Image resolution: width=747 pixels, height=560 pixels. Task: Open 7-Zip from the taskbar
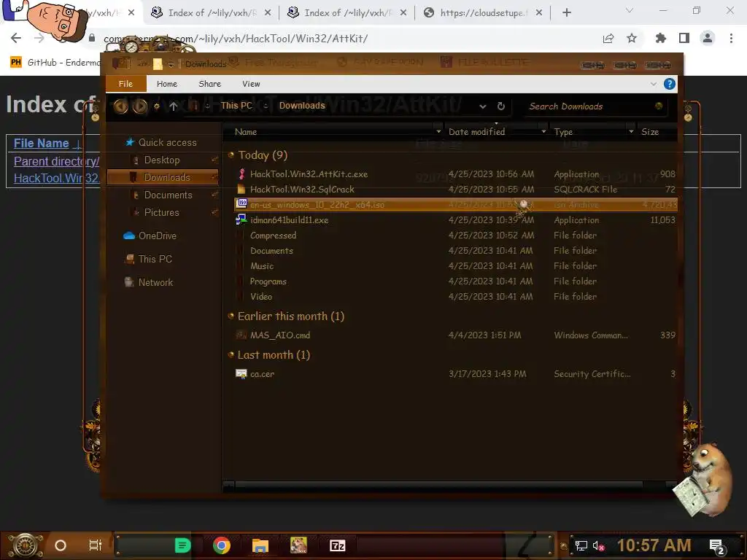(337, 545)
